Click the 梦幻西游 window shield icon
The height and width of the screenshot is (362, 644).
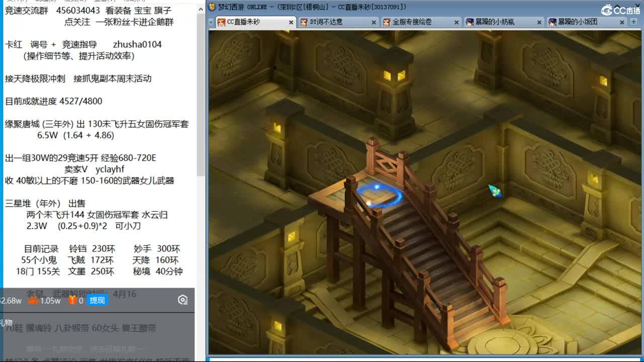pos(212,7)
